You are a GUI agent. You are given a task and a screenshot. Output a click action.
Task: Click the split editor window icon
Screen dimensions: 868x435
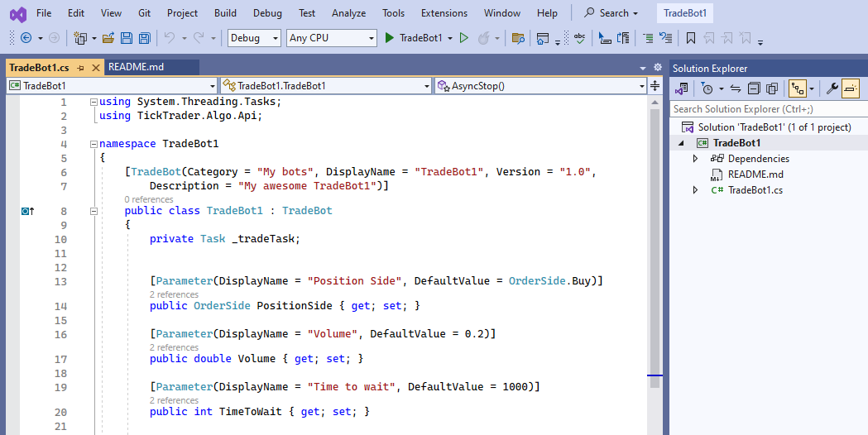[655, 85]
